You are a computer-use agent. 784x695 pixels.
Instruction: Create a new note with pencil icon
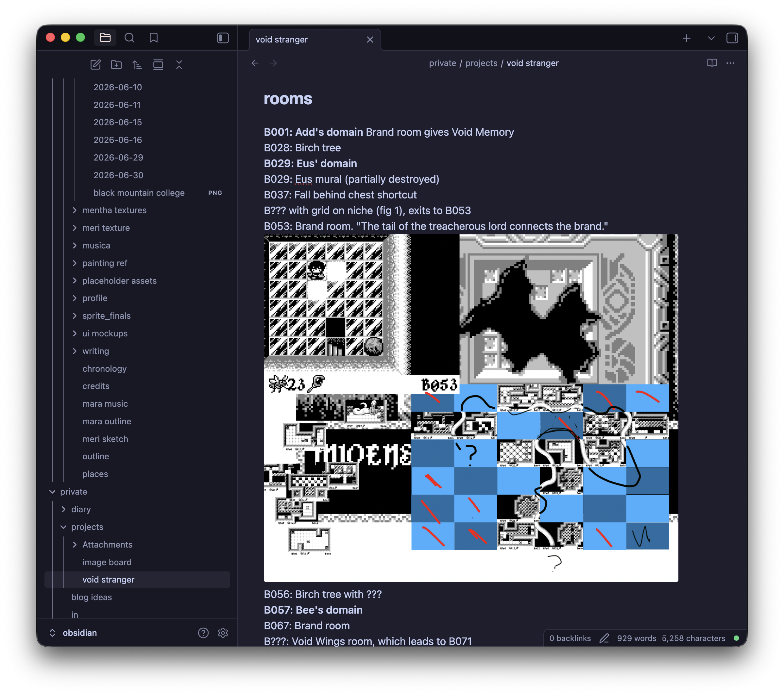click(x=95, y=64)
